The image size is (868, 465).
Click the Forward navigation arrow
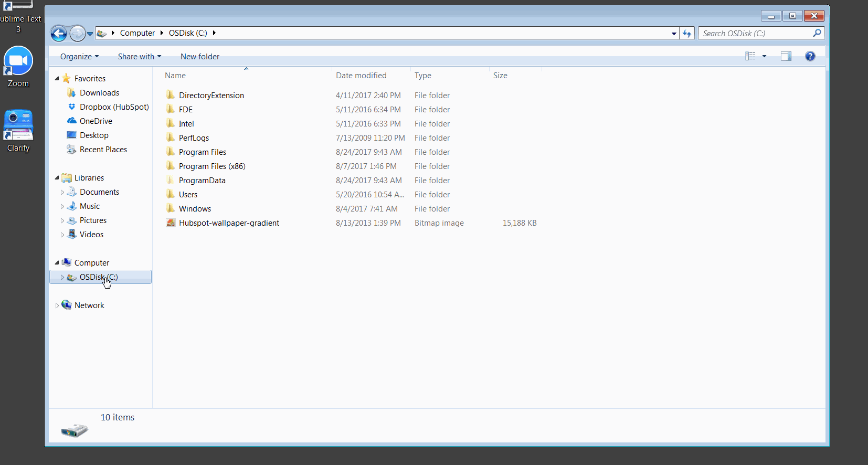77,34
